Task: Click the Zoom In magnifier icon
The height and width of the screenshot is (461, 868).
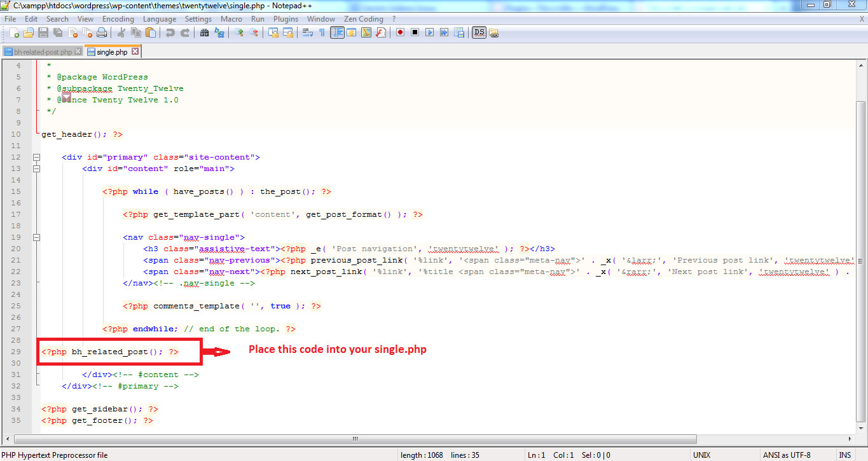Action: click(x=239, y=32)
